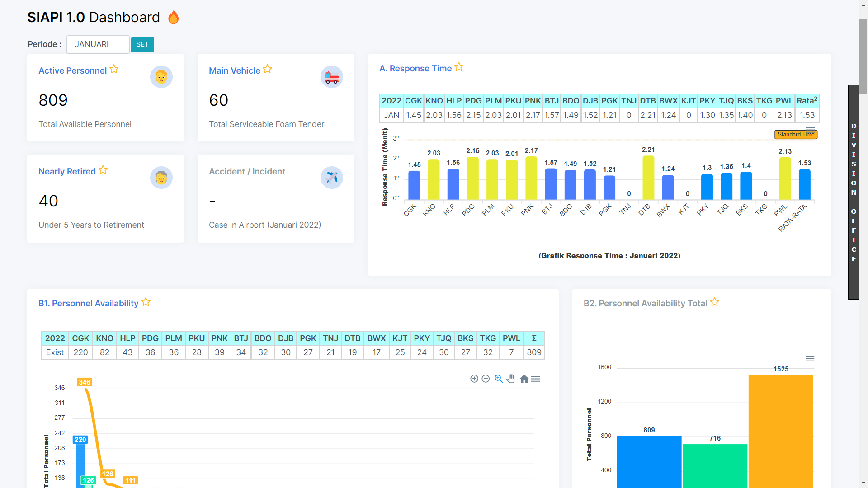This screenshot has height=488, width=868.
Task: Click the fire truck icon in Main Vehicle
Action: [332, 77]
